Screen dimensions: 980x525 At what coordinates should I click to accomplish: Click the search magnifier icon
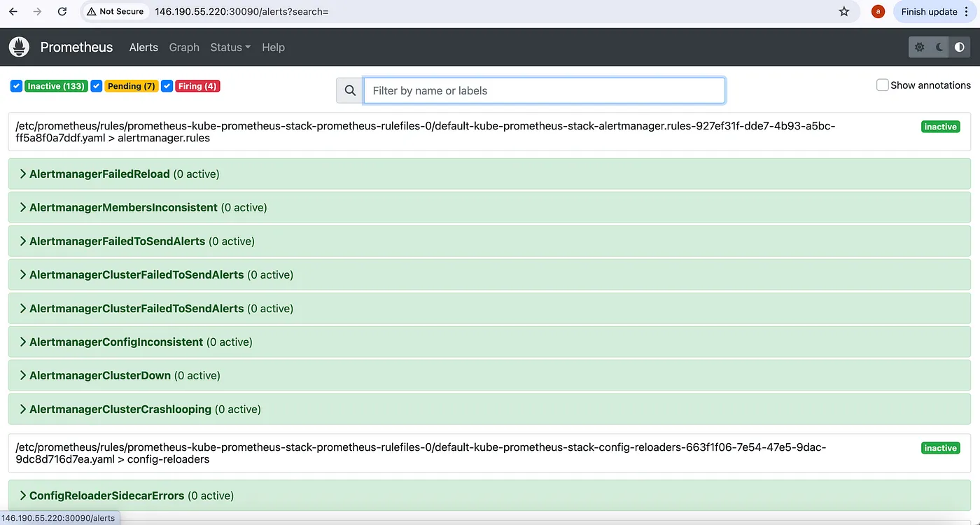coord(350,90)
